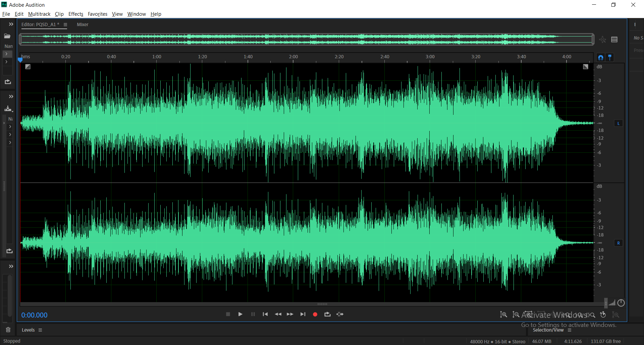Click the Stop playback button

point(228,314)
